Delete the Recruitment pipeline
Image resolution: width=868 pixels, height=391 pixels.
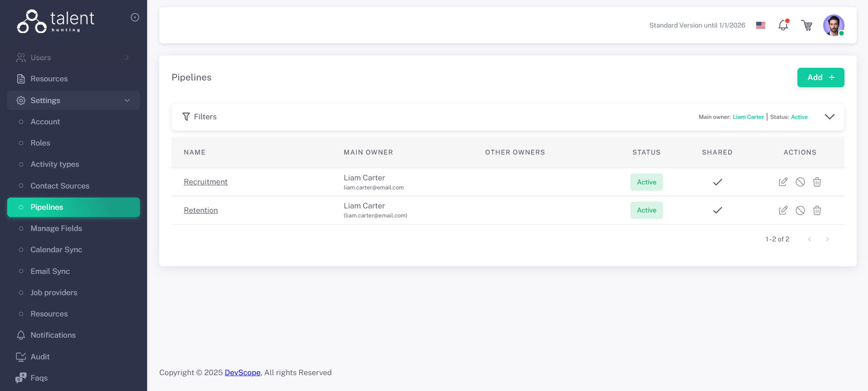click(x=817, y=182)
